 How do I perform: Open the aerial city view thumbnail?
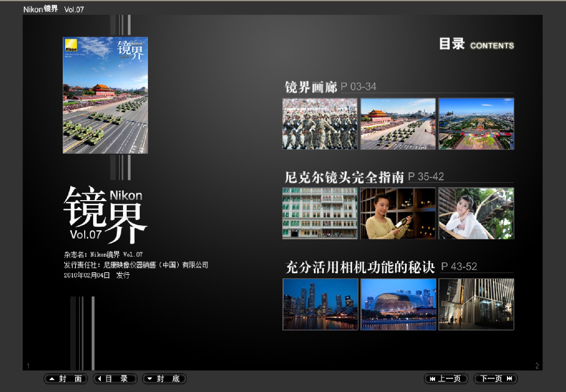476,124
